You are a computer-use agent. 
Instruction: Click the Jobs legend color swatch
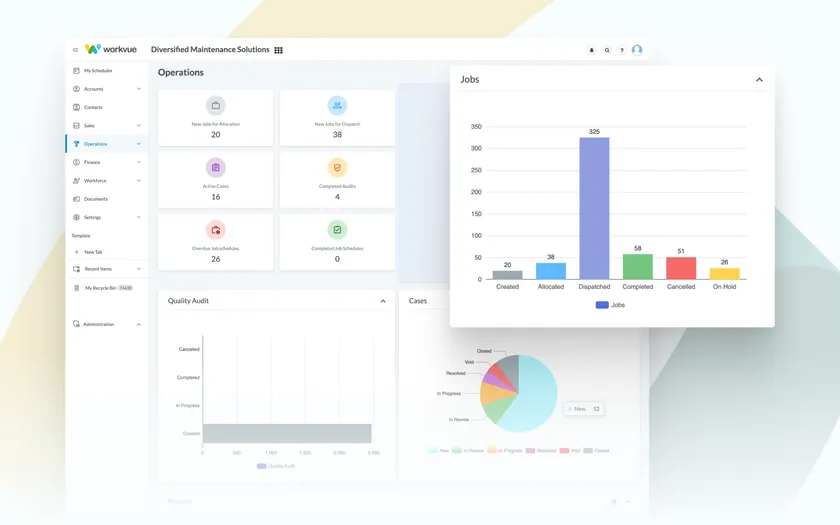[x=602, y=305]
